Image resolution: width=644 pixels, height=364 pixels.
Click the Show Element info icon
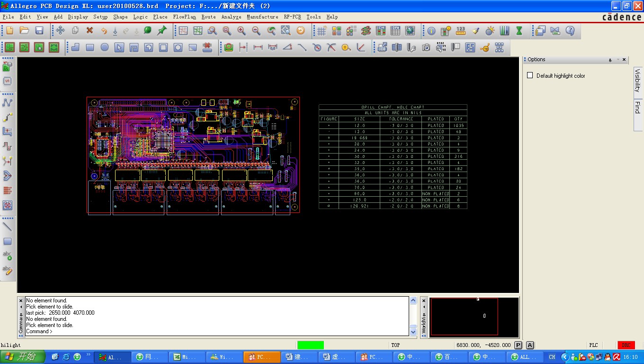point(431,31)
